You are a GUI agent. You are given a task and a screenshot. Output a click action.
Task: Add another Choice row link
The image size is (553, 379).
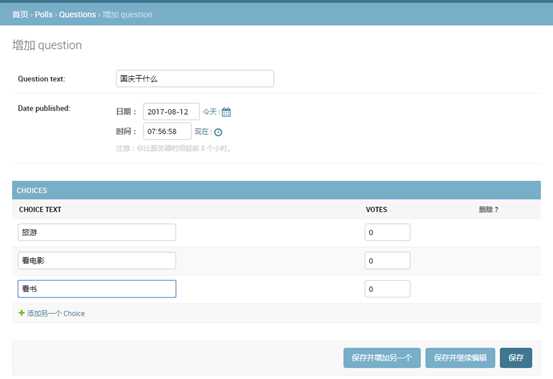56,313
